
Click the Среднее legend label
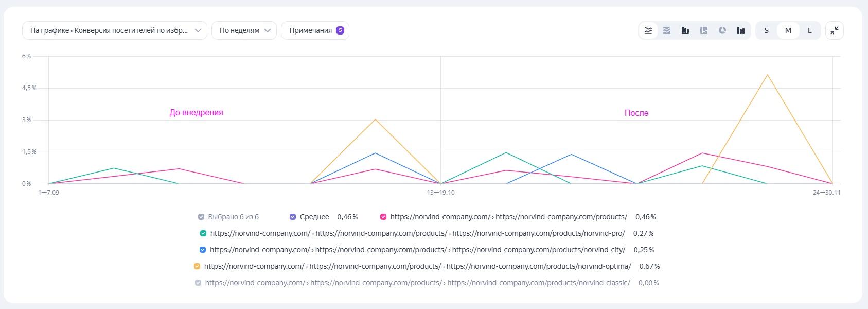coord(314,217)
